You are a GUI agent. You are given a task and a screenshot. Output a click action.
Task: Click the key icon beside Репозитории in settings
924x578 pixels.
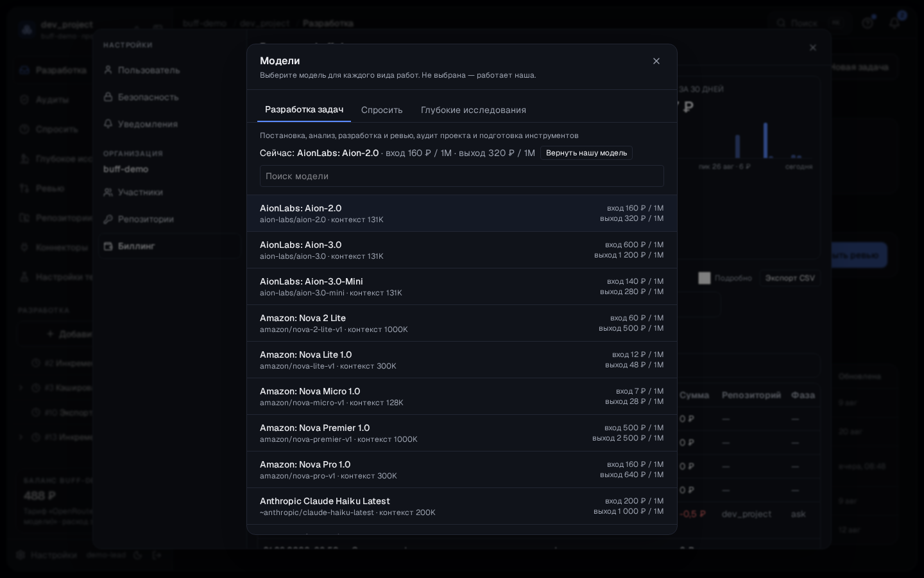point(108,218)
